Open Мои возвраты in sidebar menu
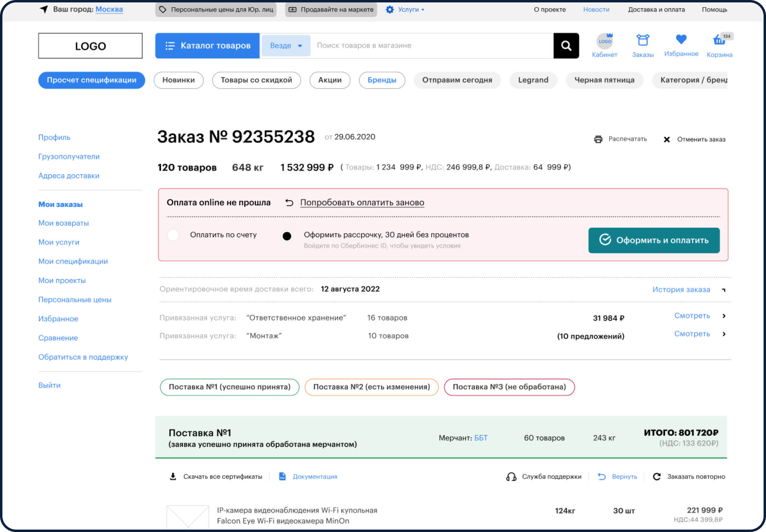 64,223
